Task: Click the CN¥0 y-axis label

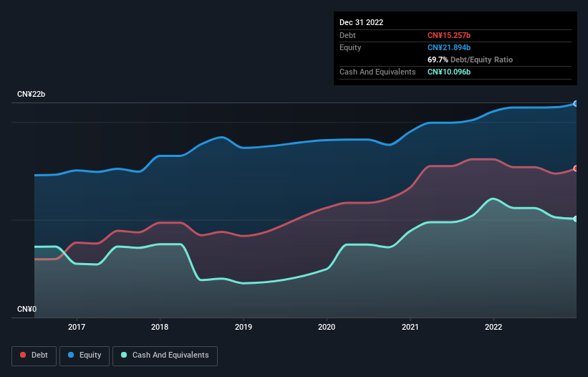Action: [x=27, y=309]
